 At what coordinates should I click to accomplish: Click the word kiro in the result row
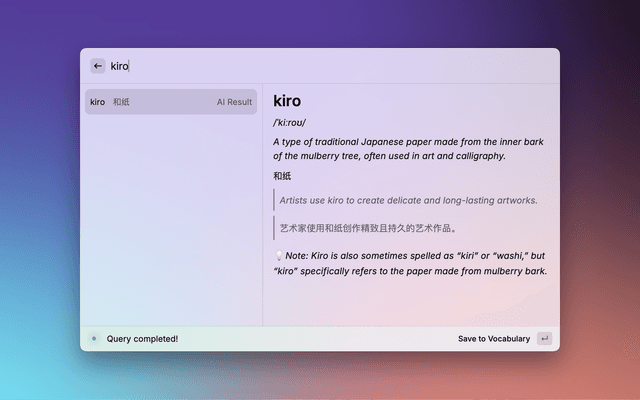97,102
